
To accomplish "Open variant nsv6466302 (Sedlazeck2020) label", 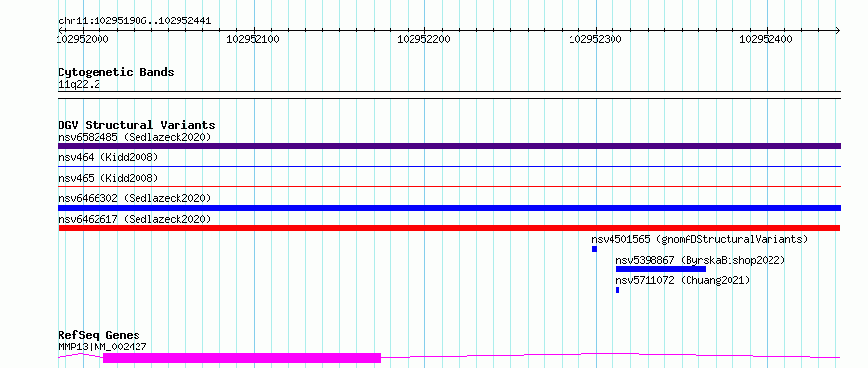I will click(x=135, y=198).
